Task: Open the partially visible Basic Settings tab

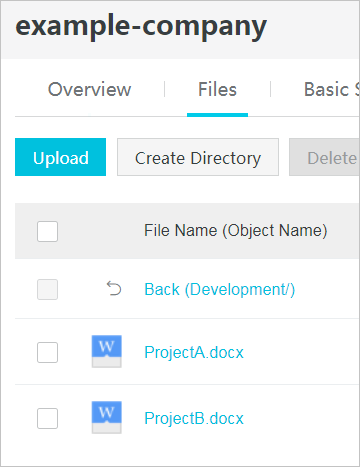Action: 332,89
